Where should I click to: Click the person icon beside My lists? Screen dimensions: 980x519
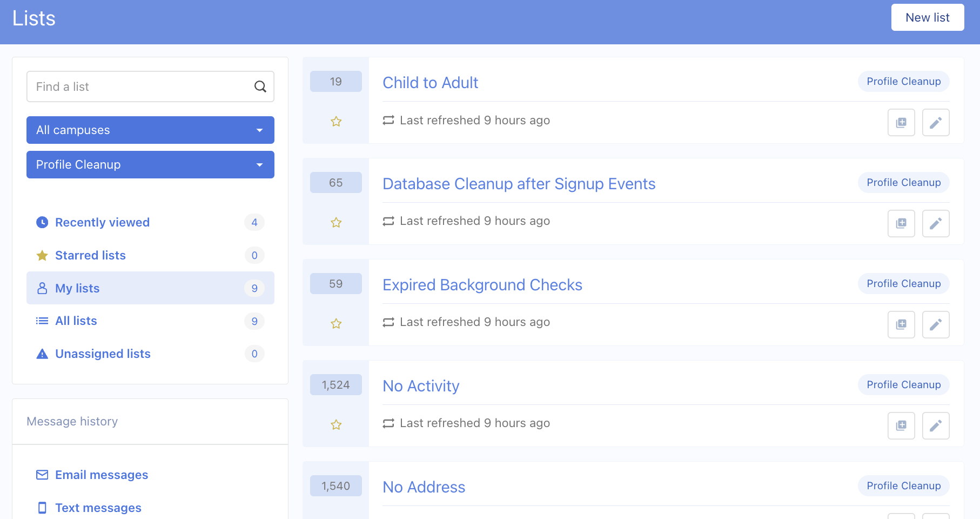pos(42,288)
